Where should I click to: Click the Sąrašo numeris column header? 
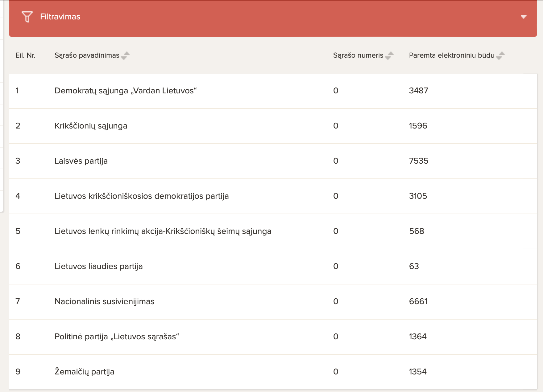pos(358,55)
